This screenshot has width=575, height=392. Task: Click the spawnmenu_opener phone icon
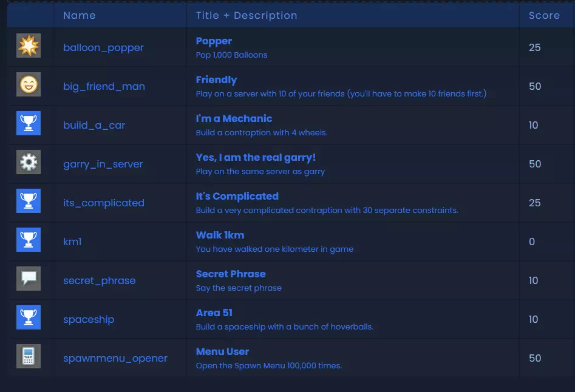(29, 356)
